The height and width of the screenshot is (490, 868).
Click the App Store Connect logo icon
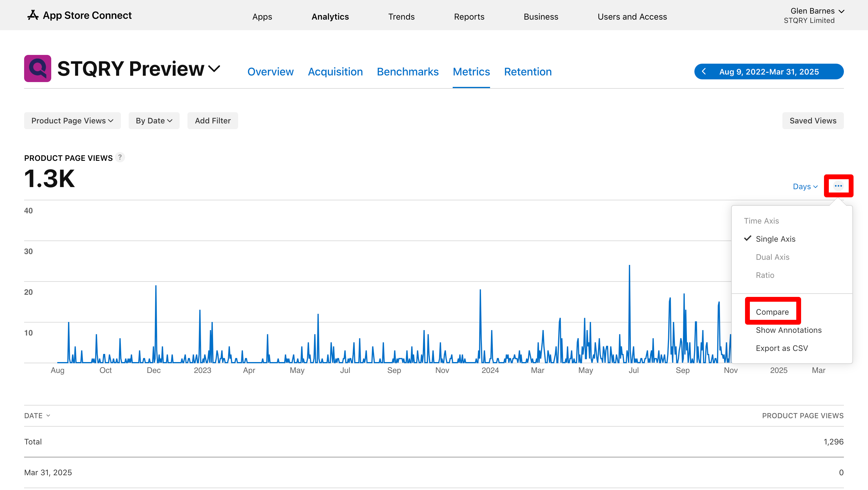coord(33,15)
